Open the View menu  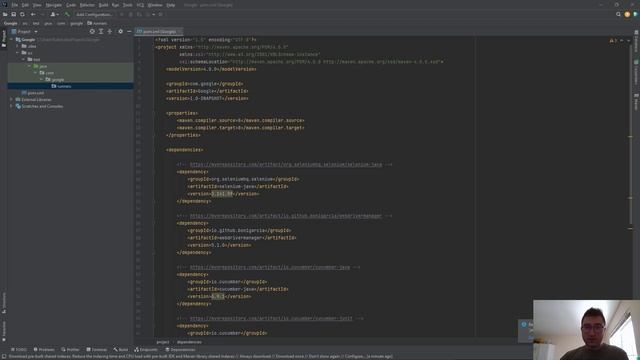coord(37,5)
